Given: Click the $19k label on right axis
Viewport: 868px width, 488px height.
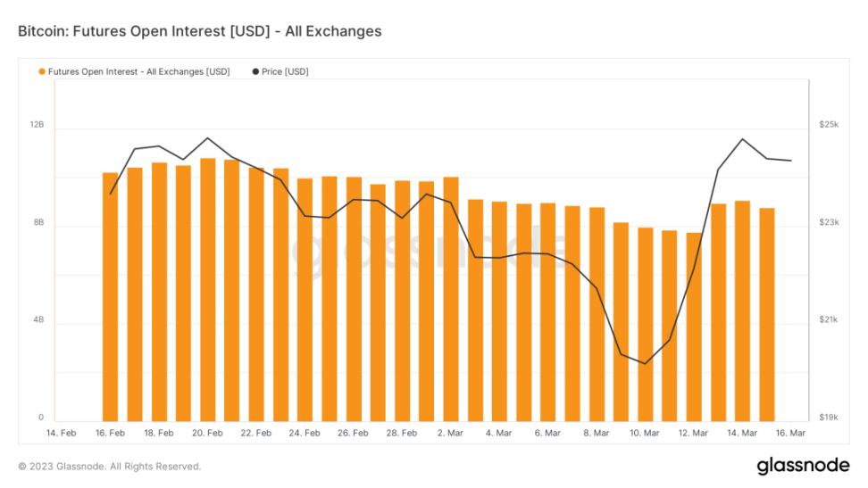Looking at the screenshot, I should tap(828, 418).
